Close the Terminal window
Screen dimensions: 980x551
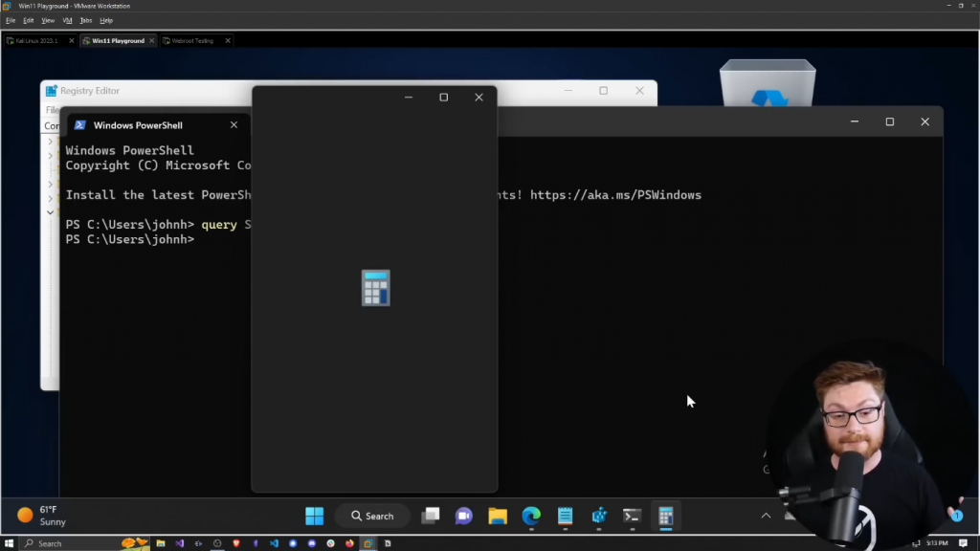(x=925, y=121)
